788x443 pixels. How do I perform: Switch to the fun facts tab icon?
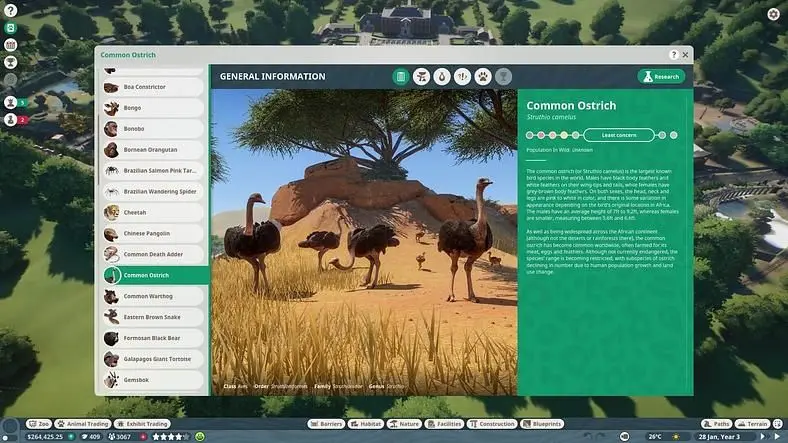tap(462, 77)
